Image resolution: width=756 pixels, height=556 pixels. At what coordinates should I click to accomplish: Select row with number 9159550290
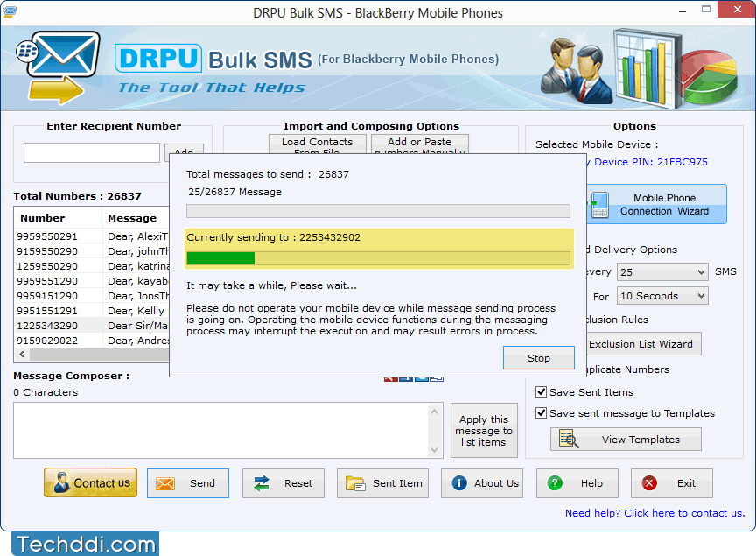coord(92,251)
